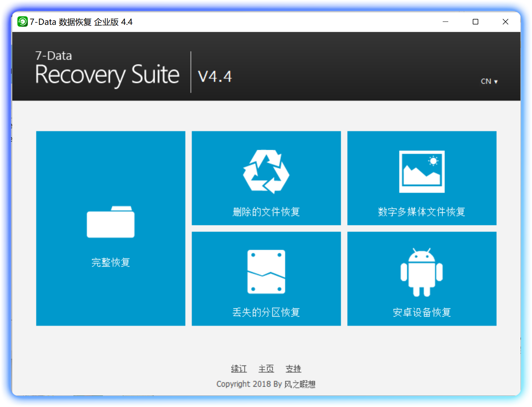Open the 续订 renewal link

pyautogui.click(x=239, y=368)
